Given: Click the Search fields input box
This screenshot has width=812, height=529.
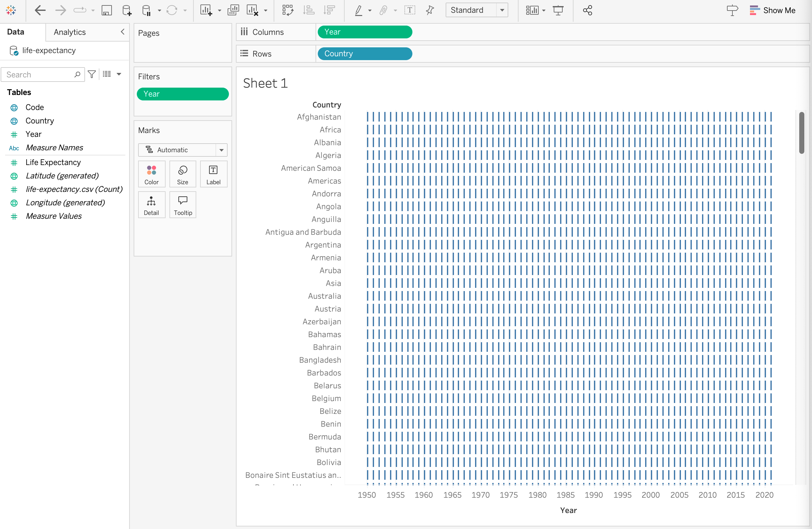Looking at the screenshot, I should point(43,75).
